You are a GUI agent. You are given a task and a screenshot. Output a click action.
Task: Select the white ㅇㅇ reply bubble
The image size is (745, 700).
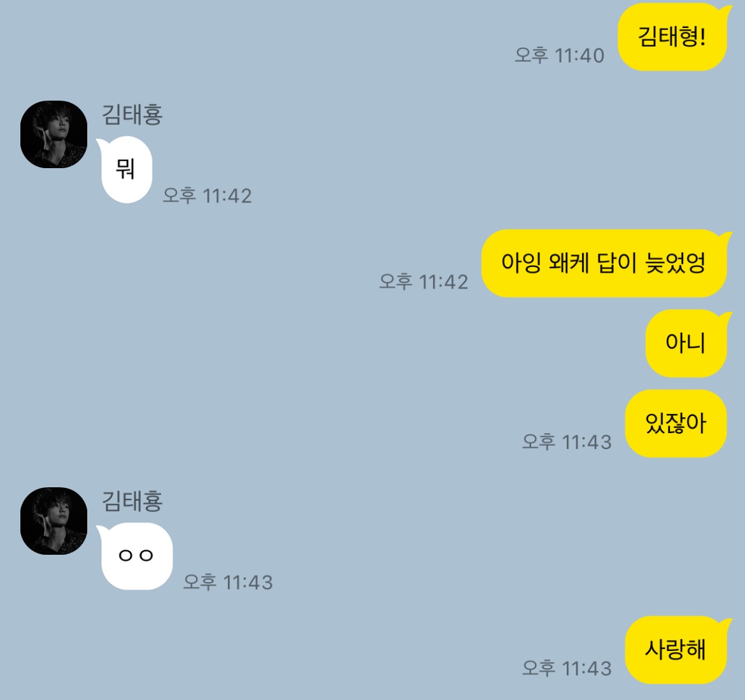(137, 556)
